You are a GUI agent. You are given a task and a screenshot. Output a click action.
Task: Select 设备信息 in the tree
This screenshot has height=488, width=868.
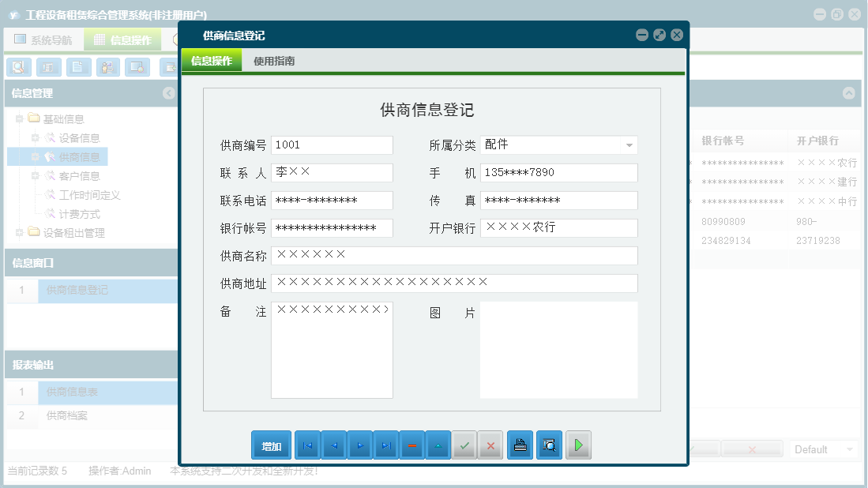(79, 137)
